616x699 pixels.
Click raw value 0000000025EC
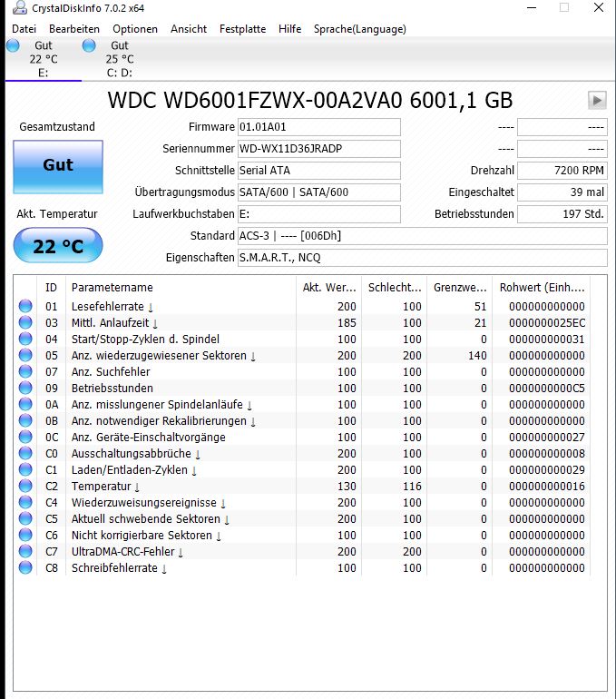[x=547, y=323]
